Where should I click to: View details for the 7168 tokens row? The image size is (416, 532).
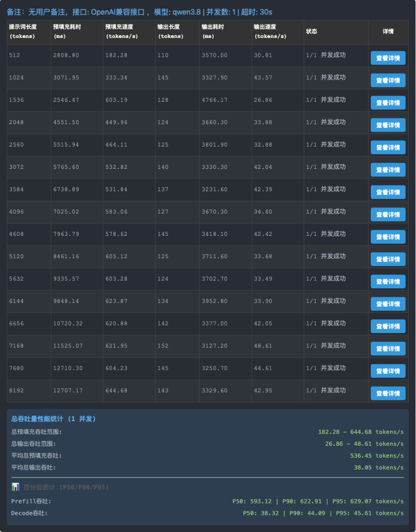pyautogui.click(x=388, y=349)
